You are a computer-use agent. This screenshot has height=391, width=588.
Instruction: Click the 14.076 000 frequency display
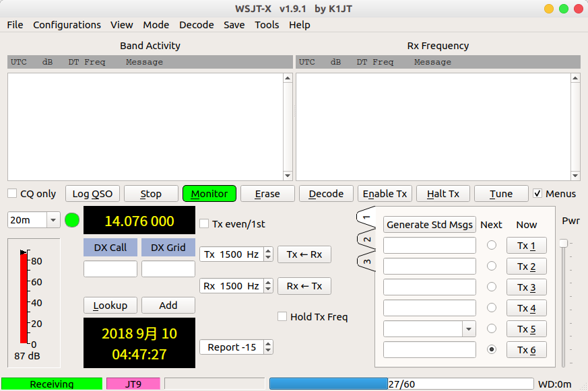tap(139, 221)
